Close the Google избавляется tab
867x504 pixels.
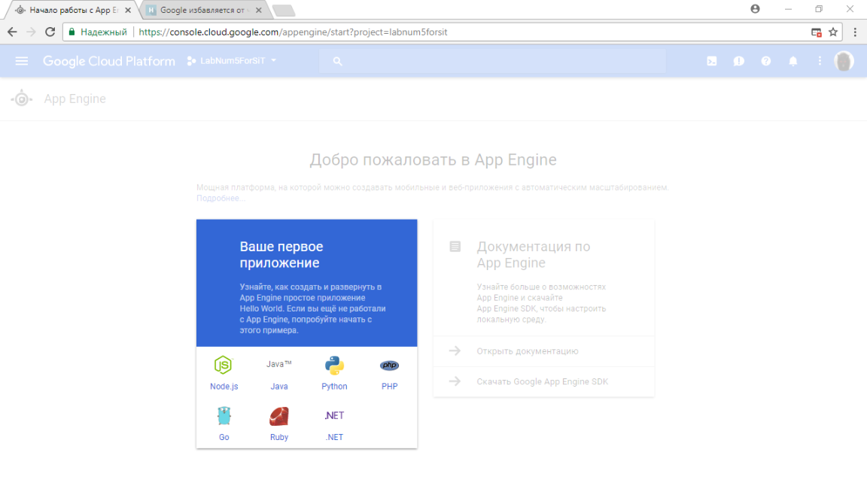258,10
